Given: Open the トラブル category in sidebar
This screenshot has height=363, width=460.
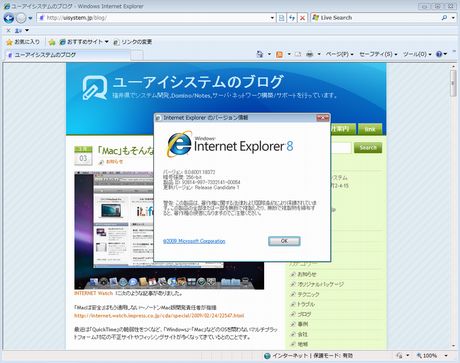Looking at the screenshot, I should (306, 304).
